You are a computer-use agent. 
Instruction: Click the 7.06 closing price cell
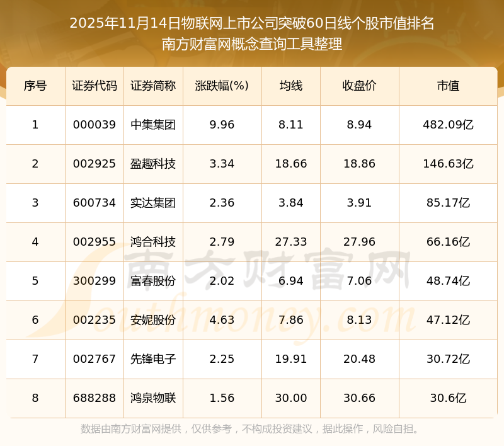tap(359, 281)
